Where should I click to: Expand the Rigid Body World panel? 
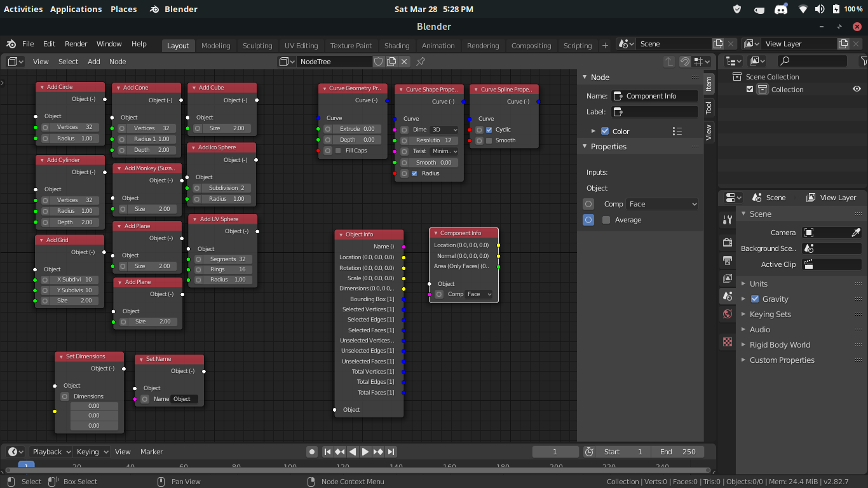tap(780, 345)
